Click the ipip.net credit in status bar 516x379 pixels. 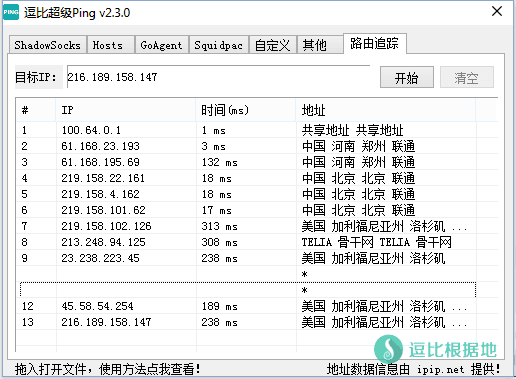pyautogui.click(x=440, y=369)
